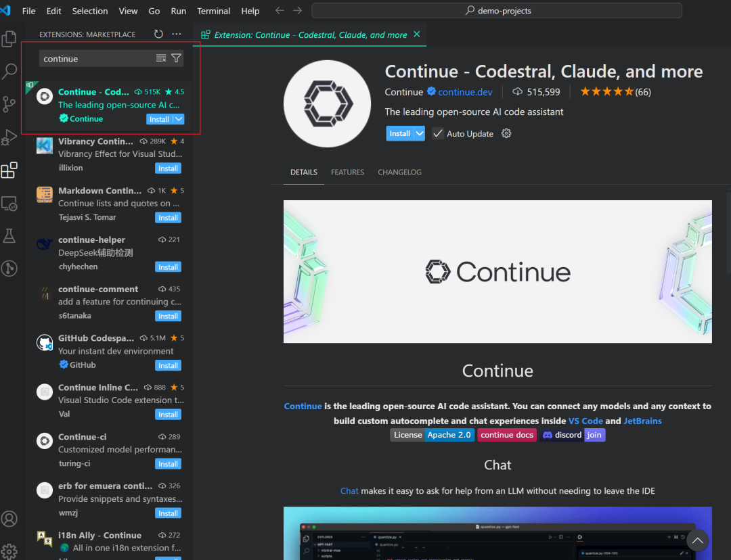The width and height of the screenshot is (731, 560).
Task: Open the Testing flask view
Action: [x=9, y=236]
